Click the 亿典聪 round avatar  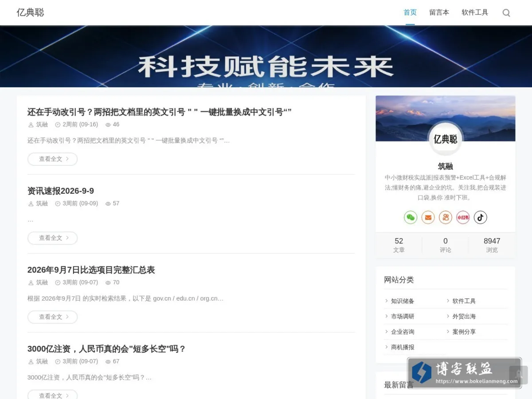[446, 139]
